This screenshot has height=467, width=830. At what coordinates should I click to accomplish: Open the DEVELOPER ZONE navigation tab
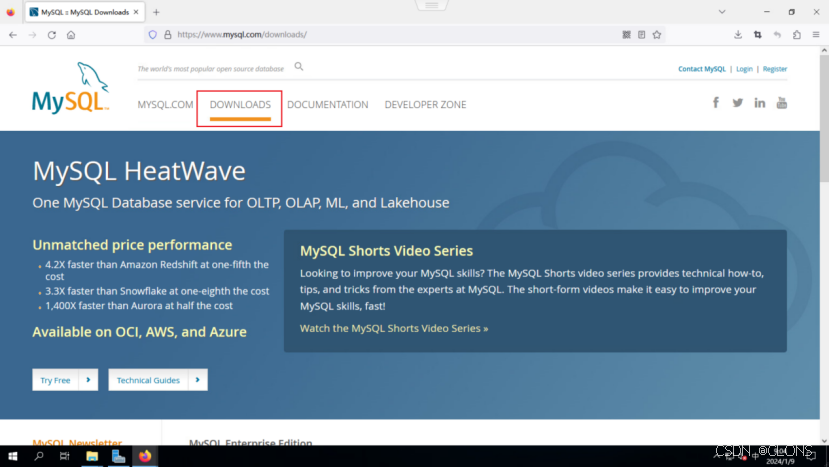425,105
